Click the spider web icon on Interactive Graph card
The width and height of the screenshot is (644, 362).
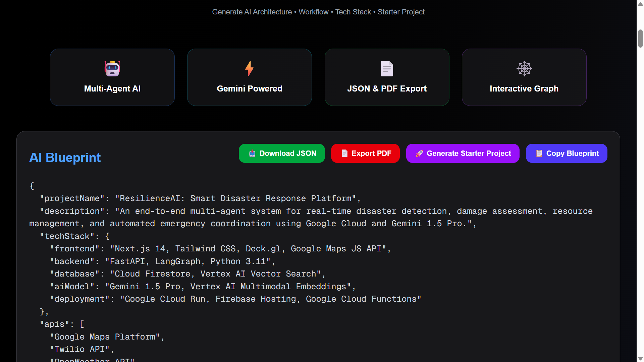coord(524,69)
